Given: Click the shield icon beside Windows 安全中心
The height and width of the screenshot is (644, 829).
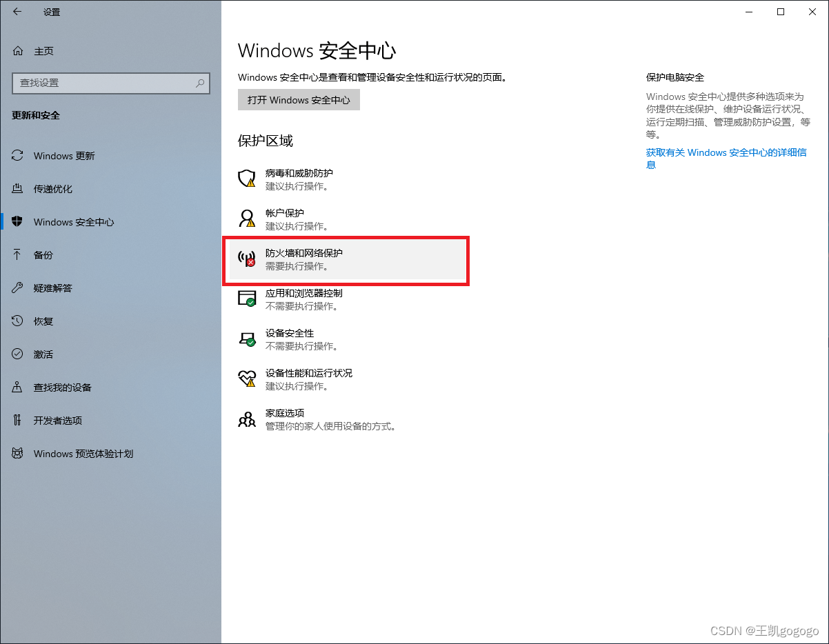Looking at the screenshot, I should click(x=18, y=222).
